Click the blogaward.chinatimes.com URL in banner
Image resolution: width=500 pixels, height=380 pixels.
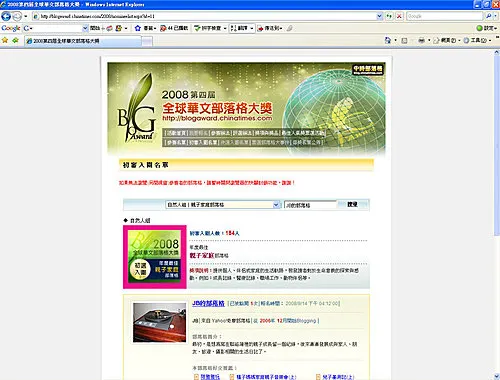tap(217, 118)
